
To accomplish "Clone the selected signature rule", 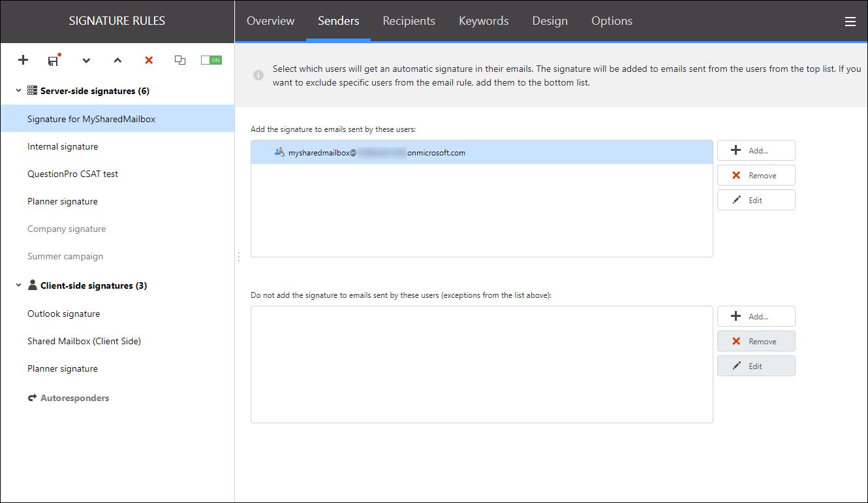I will pos(180,59).
